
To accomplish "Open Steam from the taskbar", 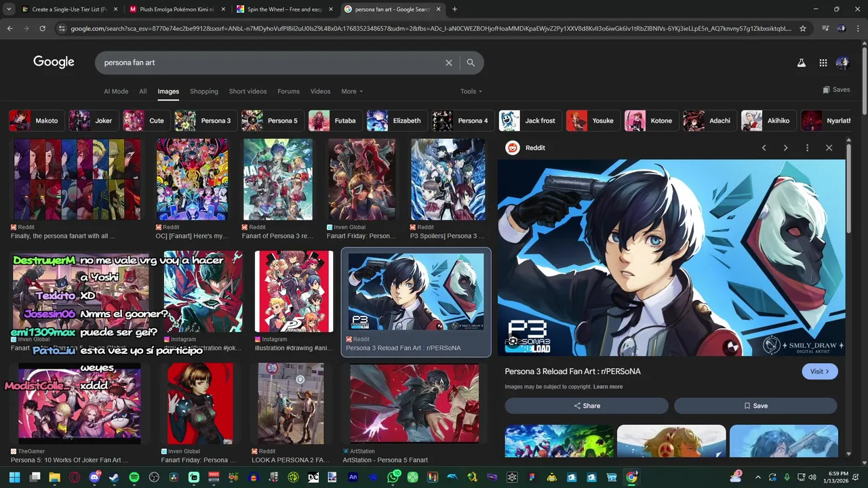I will (114, 477).
